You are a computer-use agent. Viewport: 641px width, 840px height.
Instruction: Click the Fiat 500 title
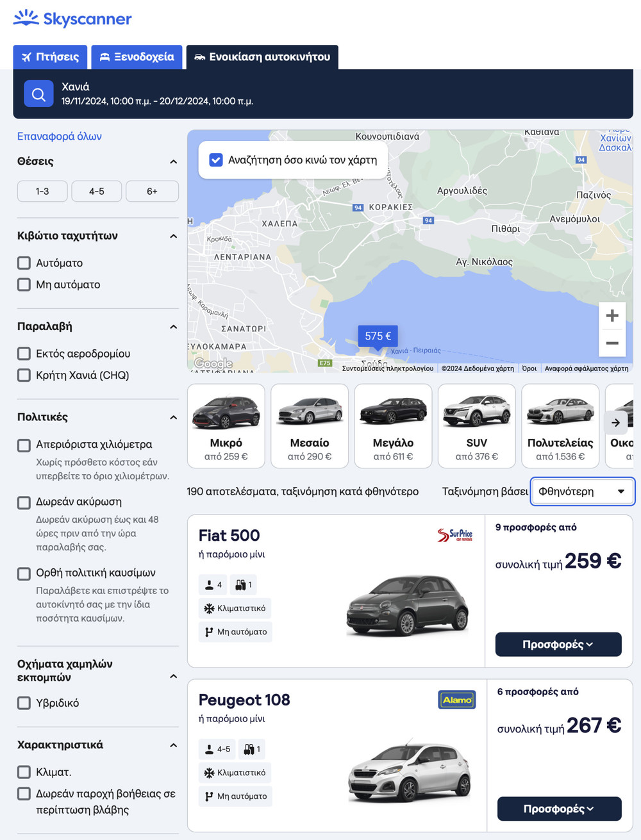pyautogui.click(x=229, y=535)
